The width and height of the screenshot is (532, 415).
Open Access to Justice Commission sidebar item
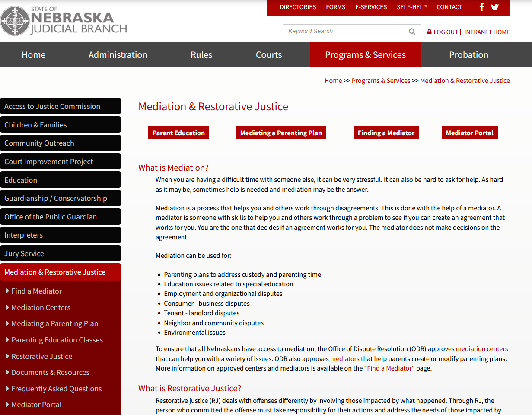point(61,106)
